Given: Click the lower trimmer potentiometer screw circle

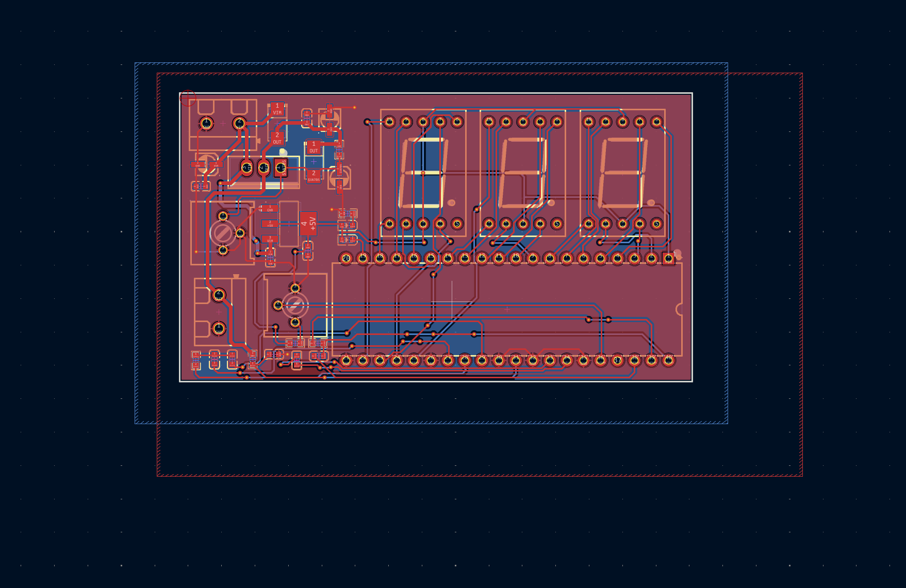Looking at the screenshot, I should point(295,305).
